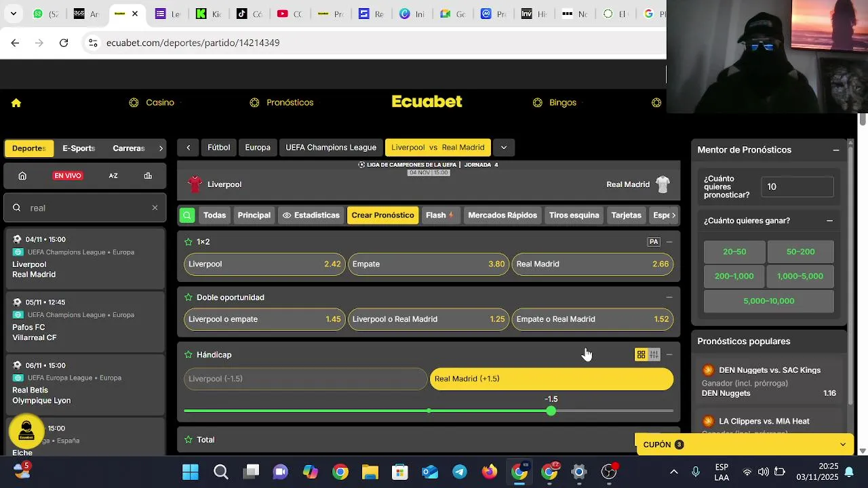This screenshot has height=488, width=868.
Task: Select Real Madrid (+1.5) handicap
Action: [x=552, y=379]
